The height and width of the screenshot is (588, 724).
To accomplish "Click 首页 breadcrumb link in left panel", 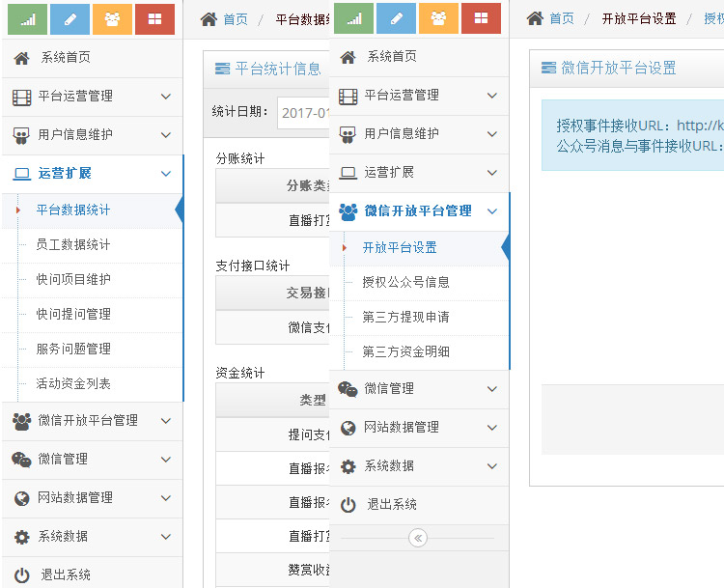I will (236, 19).
